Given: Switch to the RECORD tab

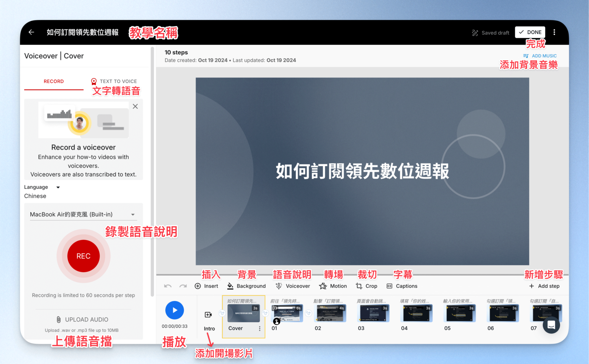Looking at the screenshot, I should click(54, 81).
